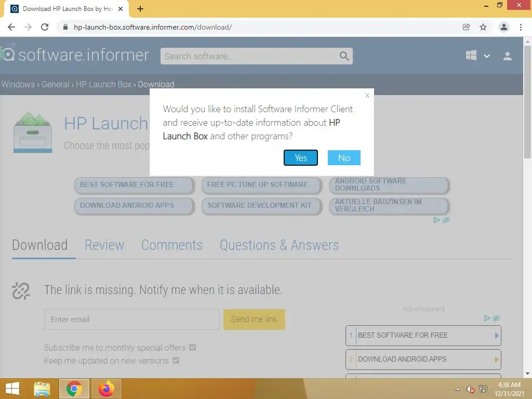Screen dimensions: 532x399
Task: Open a new browser tab
Action: 140,9
